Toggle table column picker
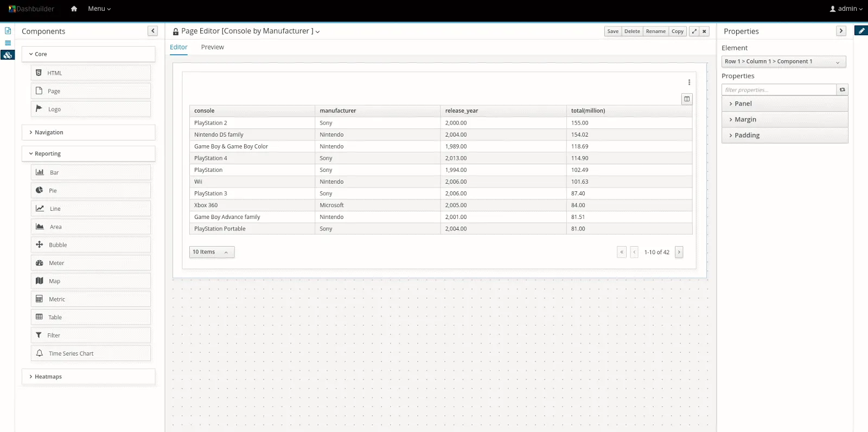Viewport: 868px width, 432px height. (x=687, y=99)
